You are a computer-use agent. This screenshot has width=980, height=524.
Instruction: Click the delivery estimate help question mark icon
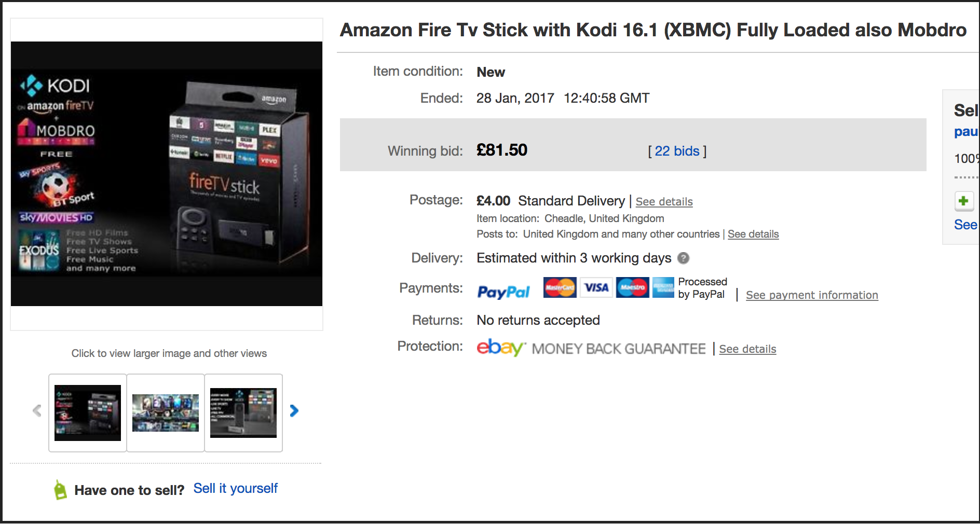pos(684,258)
